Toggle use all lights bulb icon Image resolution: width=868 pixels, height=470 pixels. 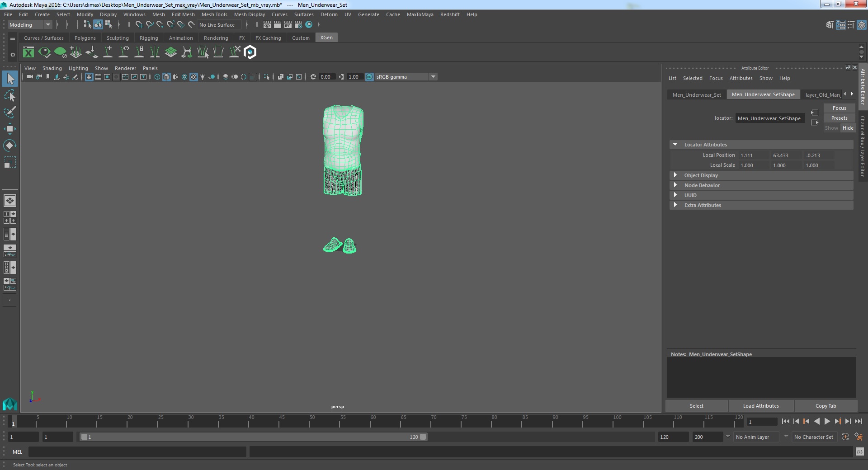[x=203, y=77]
